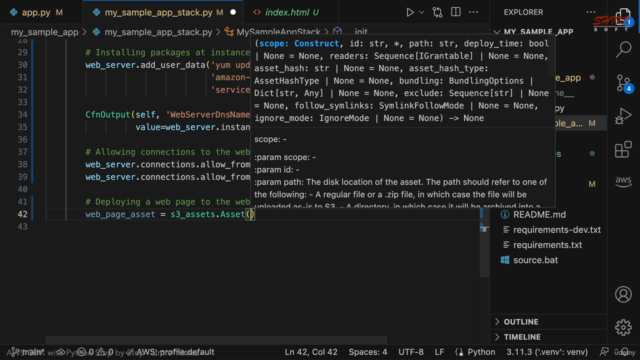Viewport: 640px width, 360px height.
Task: Change end of line sequence LF
Action: coord(439,352)
